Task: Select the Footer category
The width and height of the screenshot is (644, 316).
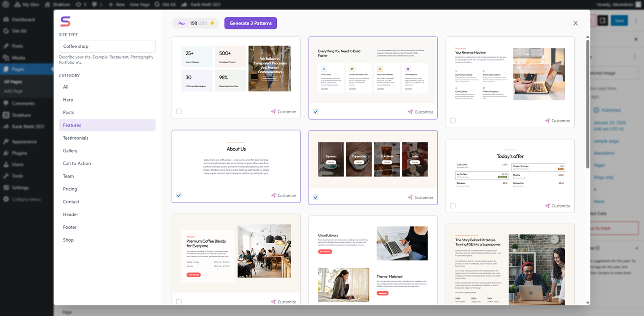Action: tap(107, 227)
